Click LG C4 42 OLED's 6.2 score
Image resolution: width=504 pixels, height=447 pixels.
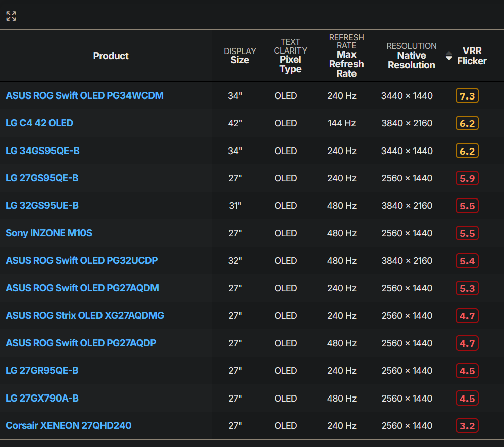[467, 123]
